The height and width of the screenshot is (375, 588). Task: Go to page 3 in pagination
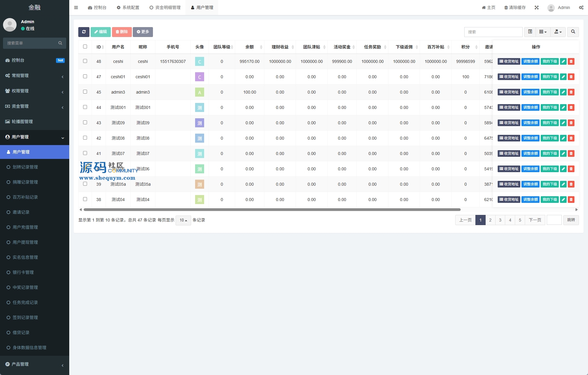coord(500,220)
